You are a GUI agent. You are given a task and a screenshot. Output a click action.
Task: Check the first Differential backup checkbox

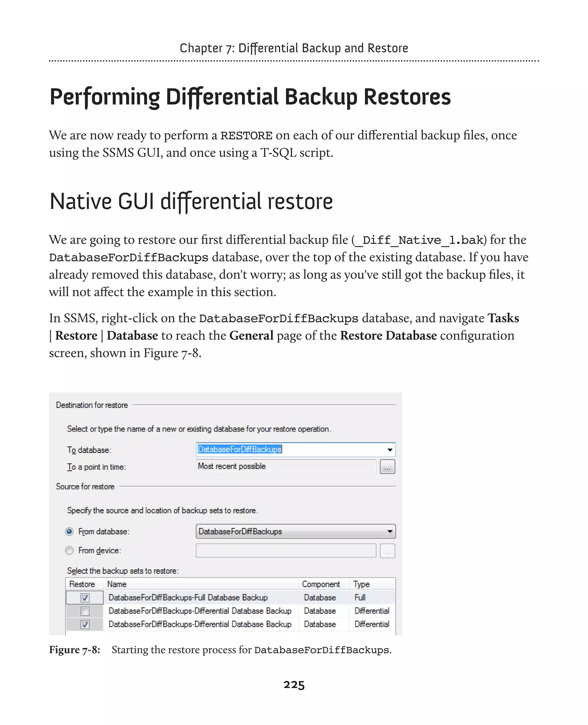coord(85,611)
